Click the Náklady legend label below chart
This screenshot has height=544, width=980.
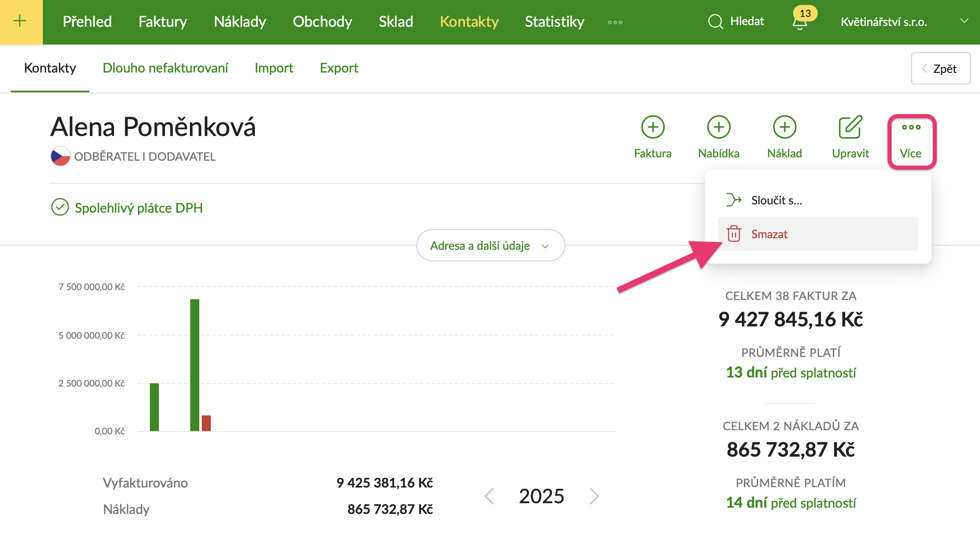click(x=126, y=509)
